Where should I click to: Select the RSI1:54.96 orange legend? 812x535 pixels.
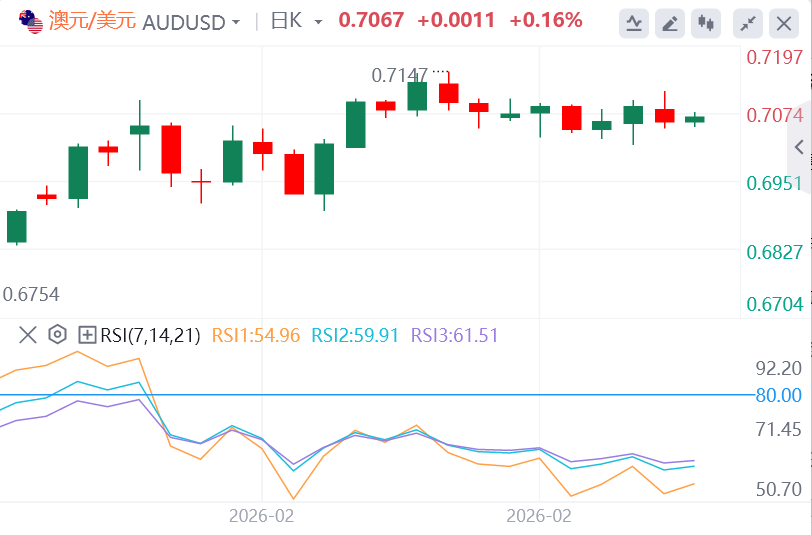click(x=256, y=335)
